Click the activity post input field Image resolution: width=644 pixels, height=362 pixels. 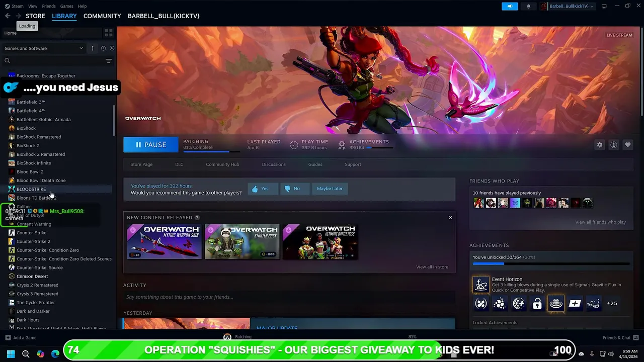[289, 297]
